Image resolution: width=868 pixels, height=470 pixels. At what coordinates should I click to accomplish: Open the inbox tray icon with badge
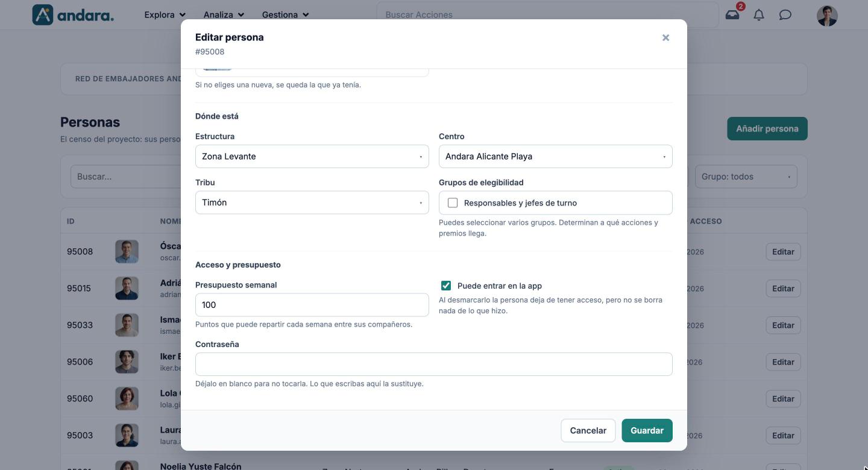732,14
